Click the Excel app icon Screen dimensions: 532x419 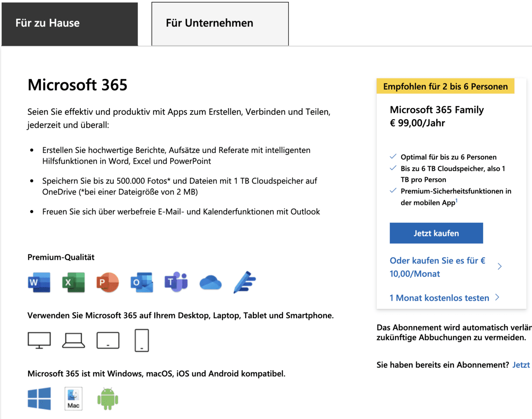coord(73,282)
